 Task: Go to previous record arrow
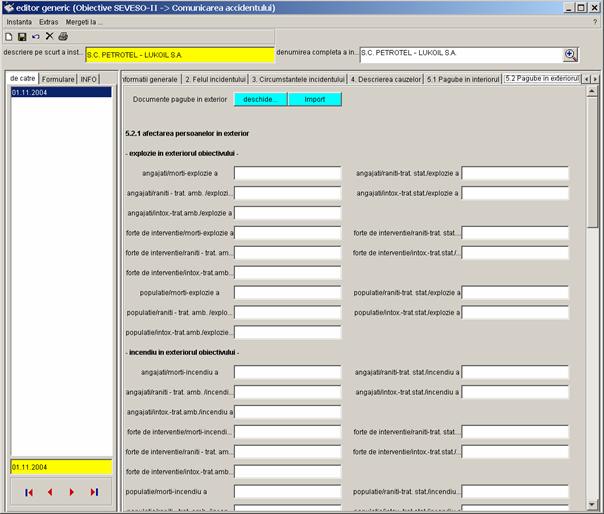[x=51, y=492]
